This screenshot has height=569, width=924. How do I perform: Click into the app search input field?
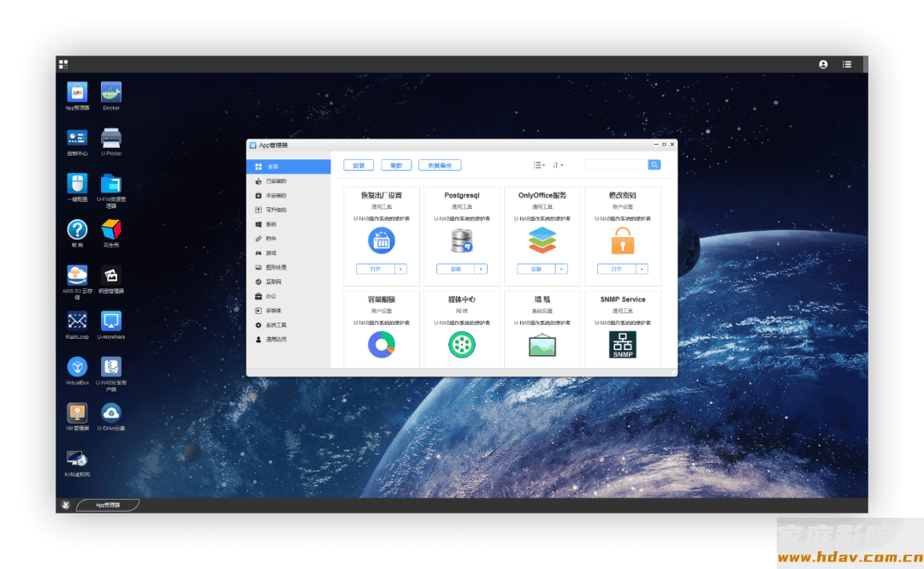tap(616, 165)
